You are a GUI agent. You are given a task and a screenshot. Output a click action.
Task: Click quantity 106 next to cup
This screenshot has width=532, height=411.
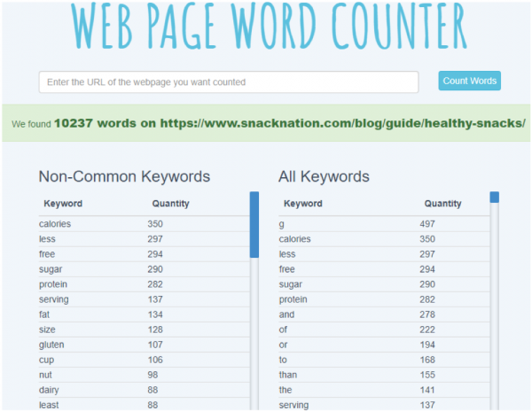(155, 360)
